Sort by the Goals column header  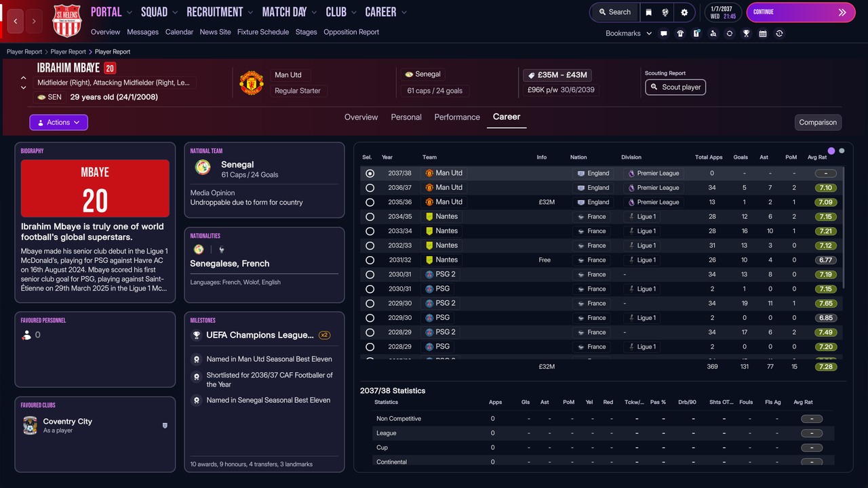click(741, 157)
